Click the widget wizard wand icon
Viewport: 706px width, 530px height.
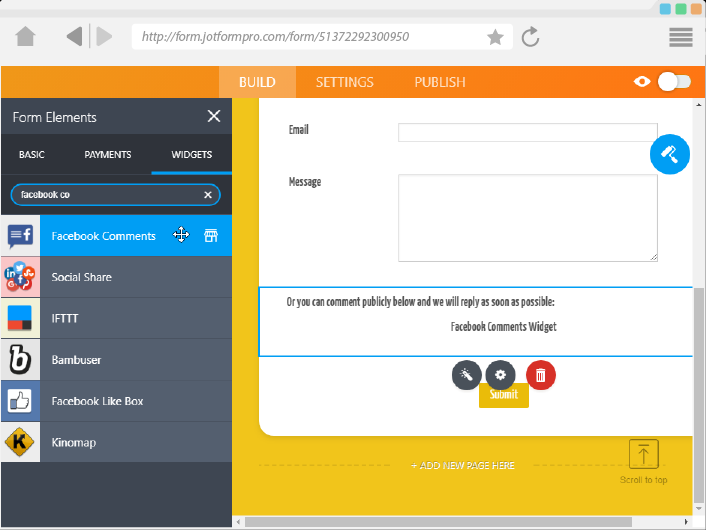(466, 375)
